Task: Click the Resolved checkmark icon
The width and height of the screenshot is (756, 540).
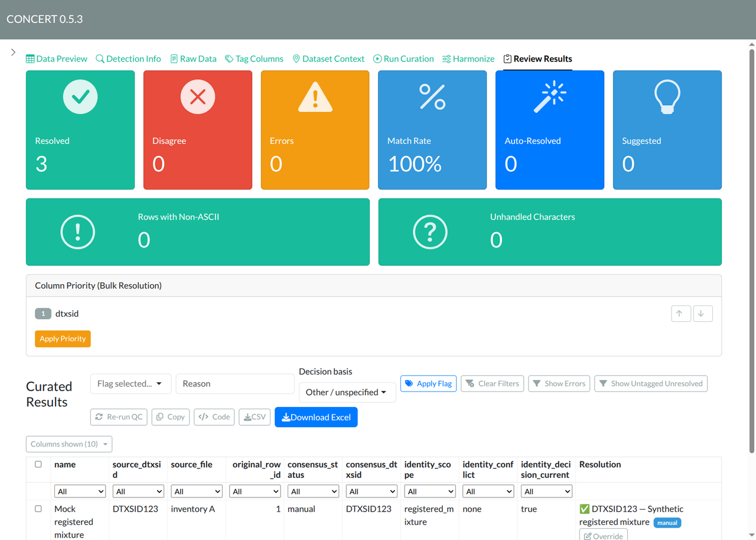Action: (80, 96)
